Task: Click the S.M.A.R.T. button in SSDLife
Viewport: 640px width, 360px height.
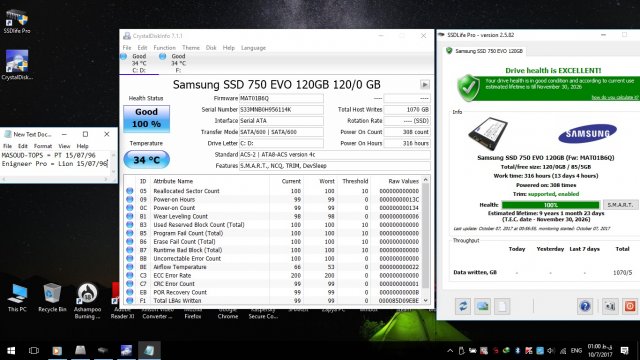Action: pos(620,204)
